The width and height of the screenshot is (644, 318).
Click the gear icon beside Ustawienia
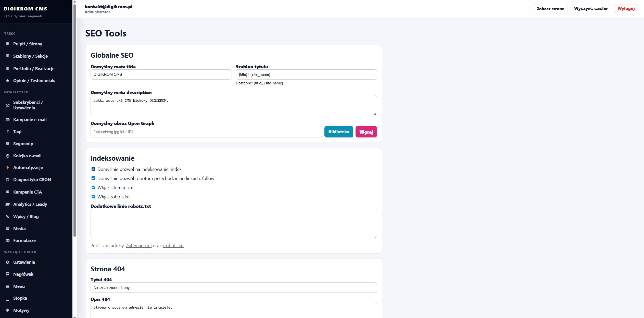8,262
